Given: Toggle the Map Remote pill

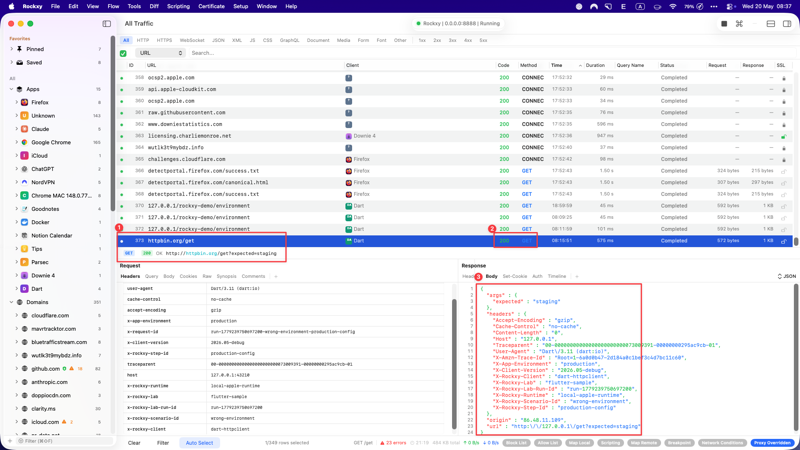Looking at the screenshot, I should point(643,443).
